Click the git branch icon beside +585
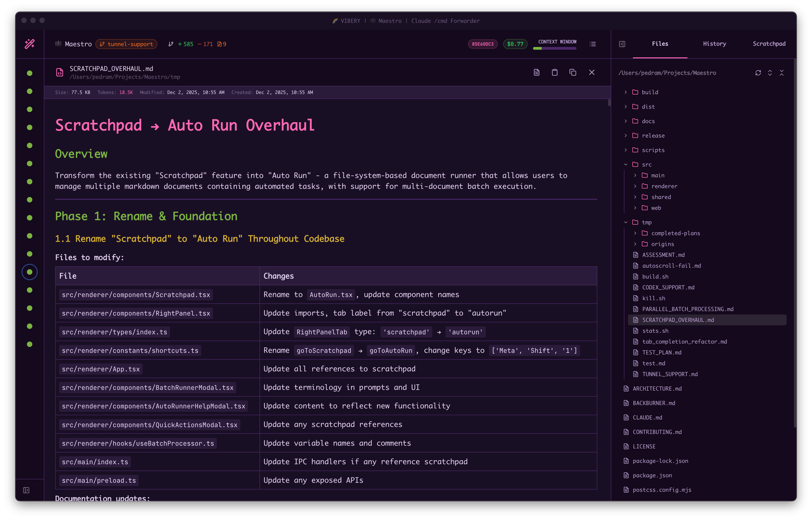This screenshot has height=520, width=812. click(x=171, y=44)
